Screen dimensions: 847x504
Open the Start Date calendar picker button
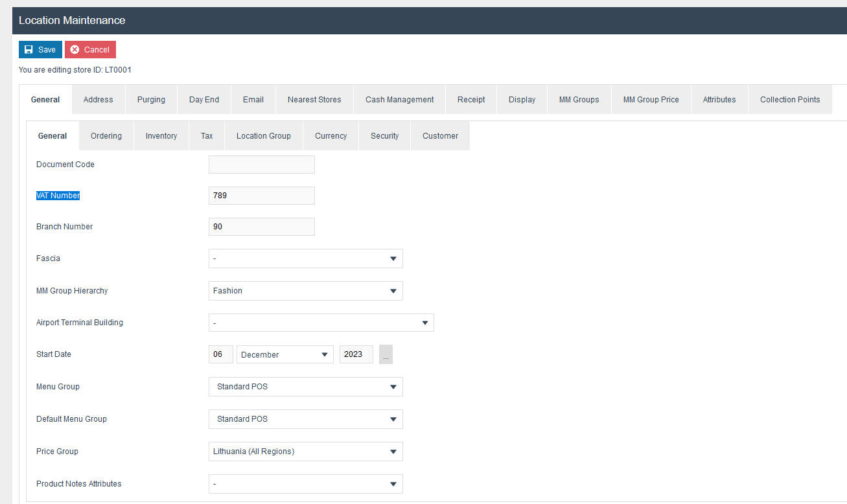[x=386, y=355]
